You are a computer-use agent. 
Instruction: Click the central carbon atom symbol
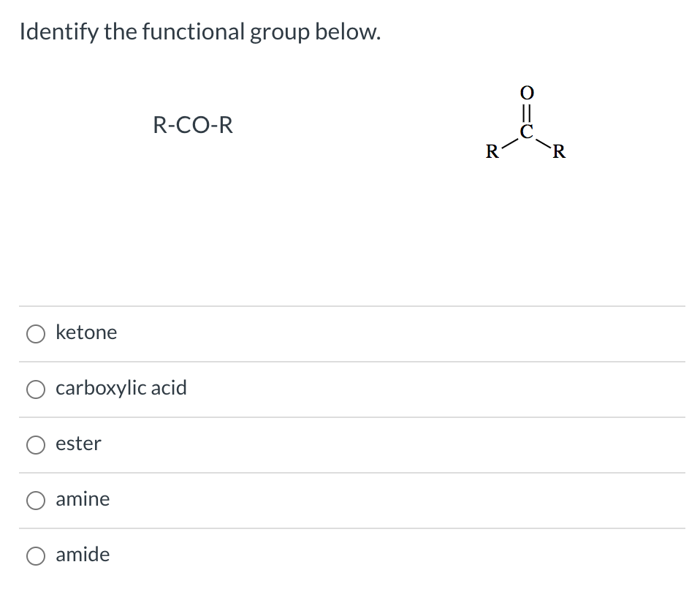pyautogui.click(x=525, y=132)
